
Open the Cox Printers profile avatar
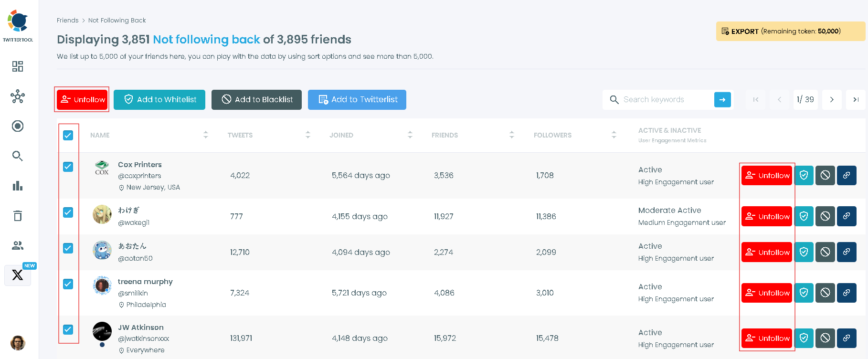(x=102, y=169)
